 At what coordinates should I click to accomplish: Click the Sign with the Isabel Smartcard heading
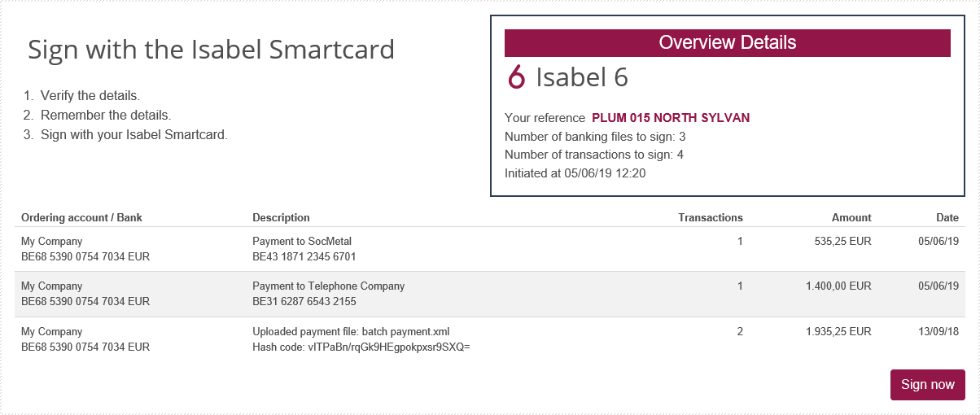tap(211, 50)
